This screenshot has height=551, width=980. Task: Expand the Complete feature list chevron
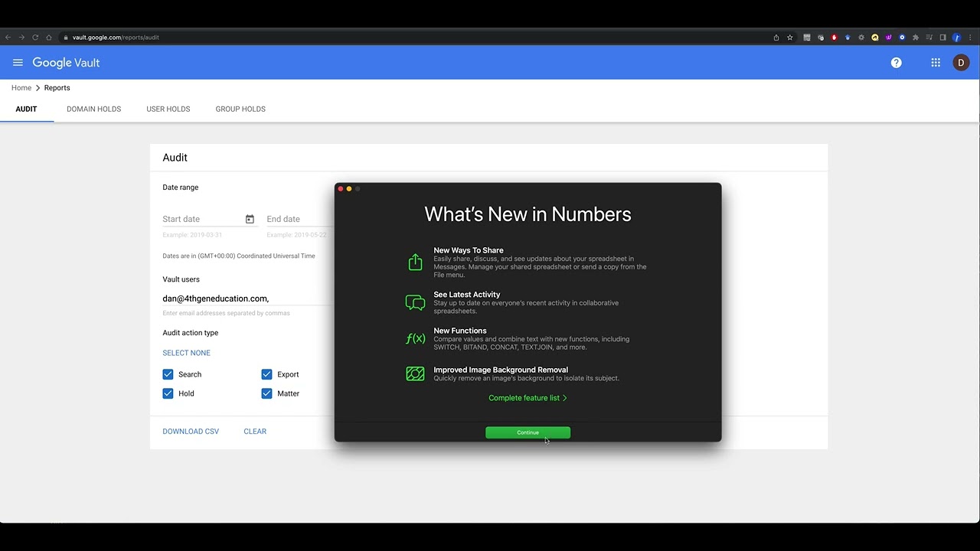click(x=565, y=398)
